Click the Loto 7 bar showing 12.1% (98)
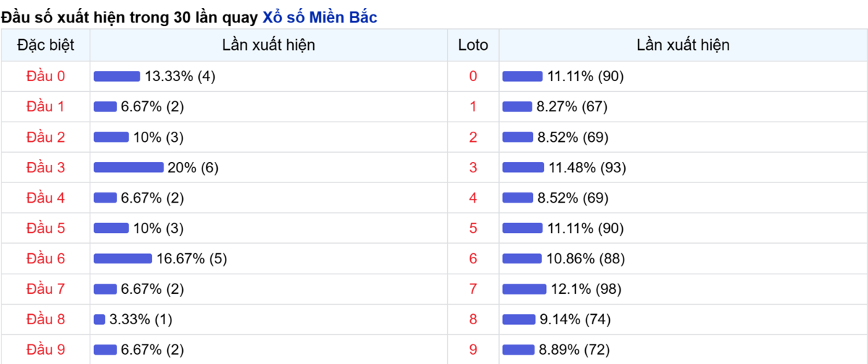This screenshot has width=868, height=364. (524, 289)
